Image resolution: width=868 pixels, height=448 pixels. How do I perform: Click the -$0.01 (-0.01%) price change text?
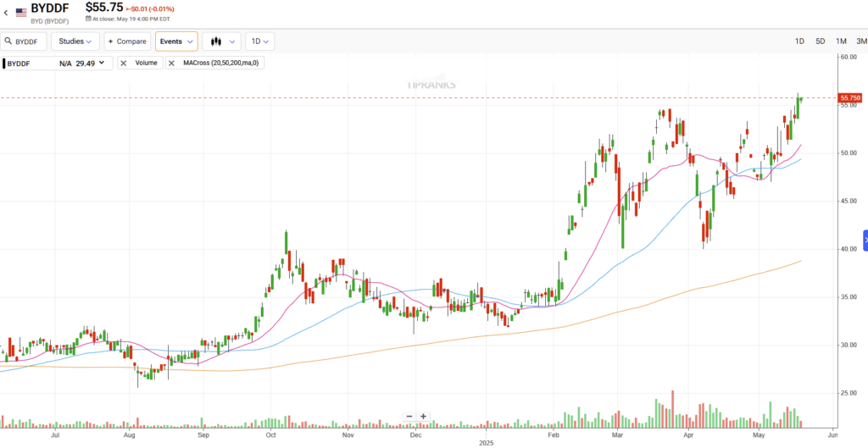[153, 8]
